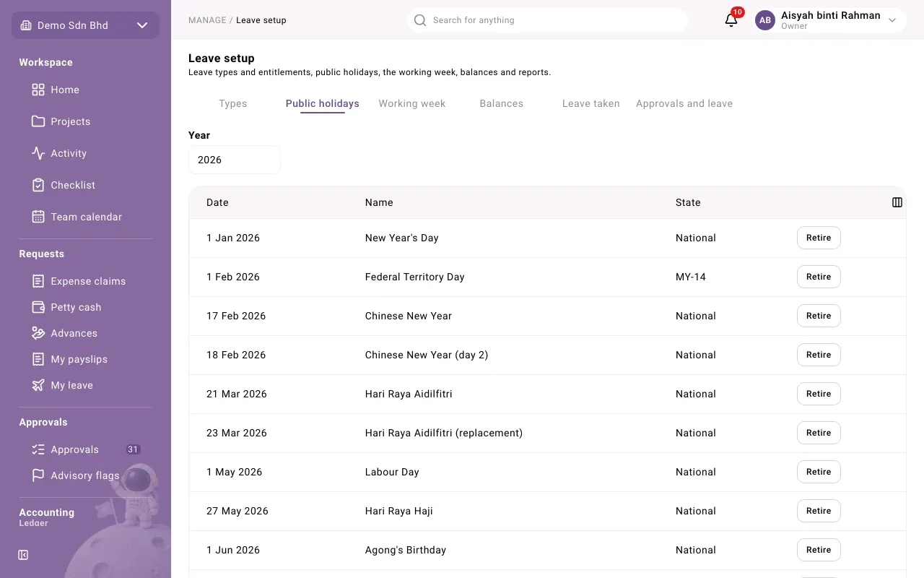Retire Federal Territory Day holiday

[819, 277]
